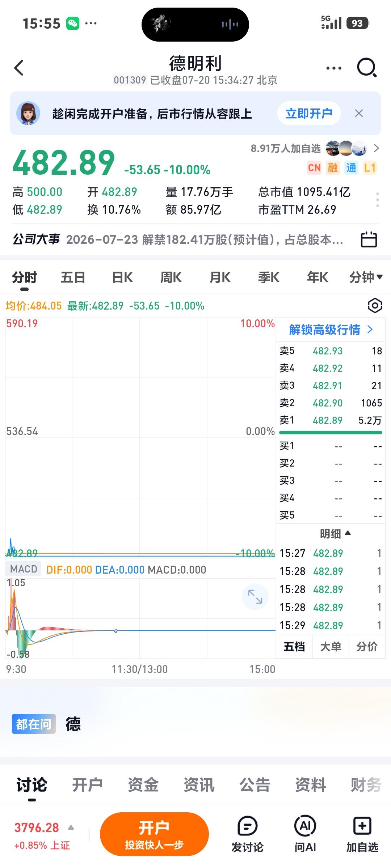
Task: Tap 8.91万人加自选 text
Action: click(x=286, y=149)
